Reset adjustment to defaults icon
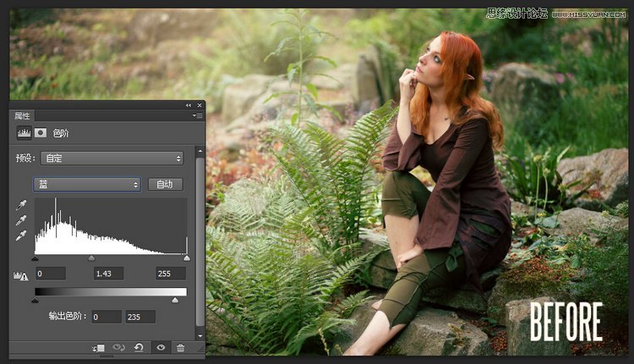634x364 pixels. tap(139, 348)
